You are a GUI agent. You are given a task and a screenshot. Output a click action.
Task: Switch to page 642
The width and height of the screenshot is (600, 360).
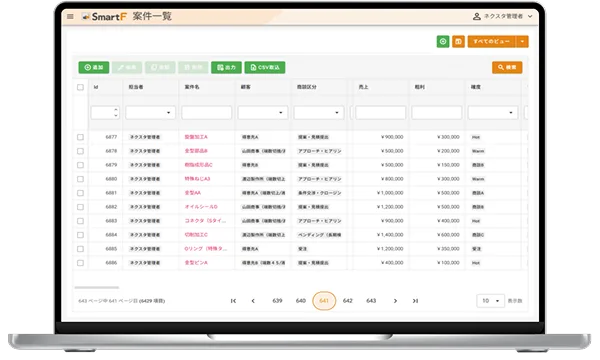click(x=347, y=301)
